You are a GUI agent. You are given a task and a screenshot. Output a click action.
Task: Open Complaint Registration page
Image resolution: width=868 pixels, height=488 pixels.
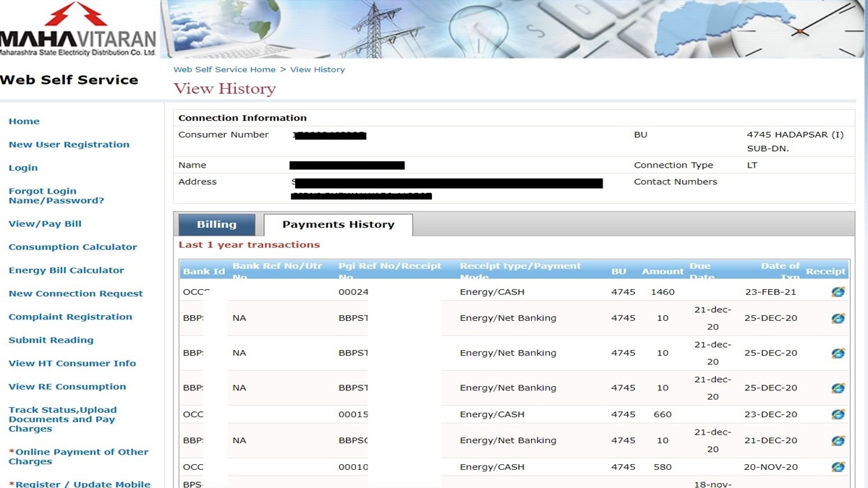(x=70, y=317)
